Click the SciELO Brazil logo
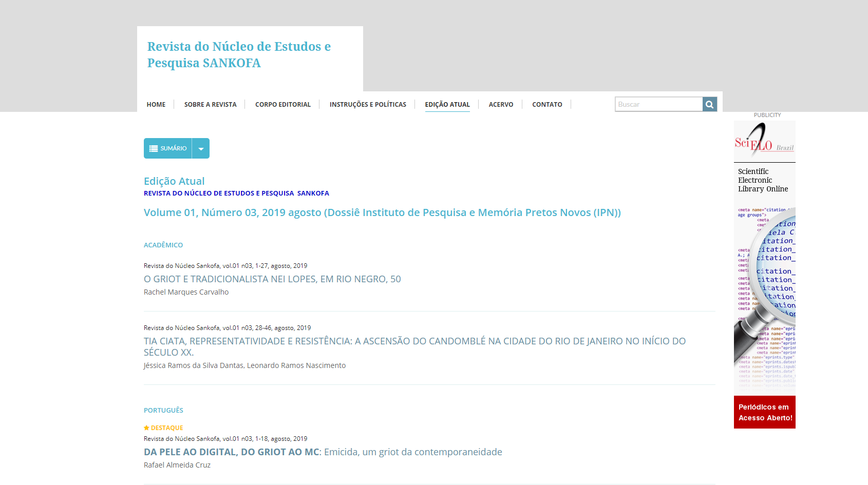The width and height of the screenshot is (868, 485). 764,142
